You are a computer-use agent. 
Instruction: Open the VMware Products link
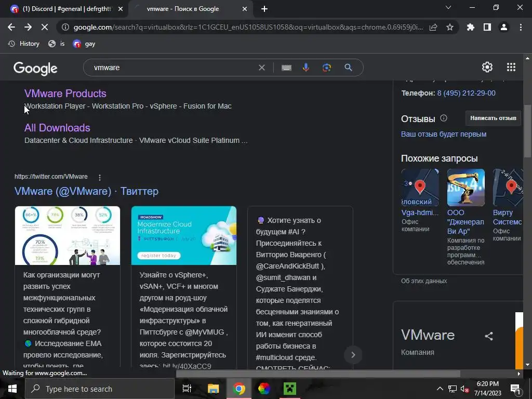pos(65,94)
